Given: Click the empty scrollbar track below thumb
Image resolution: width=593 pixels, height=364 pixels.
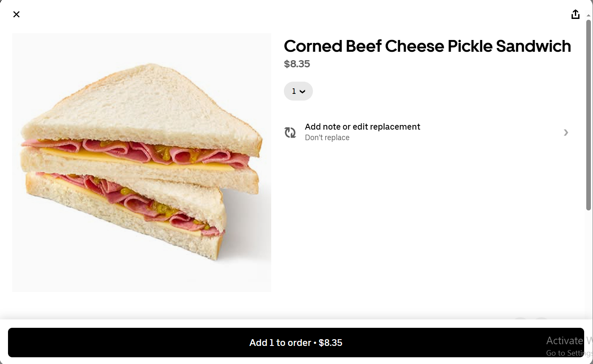Looking at the screenshot, I should point(588,261).
